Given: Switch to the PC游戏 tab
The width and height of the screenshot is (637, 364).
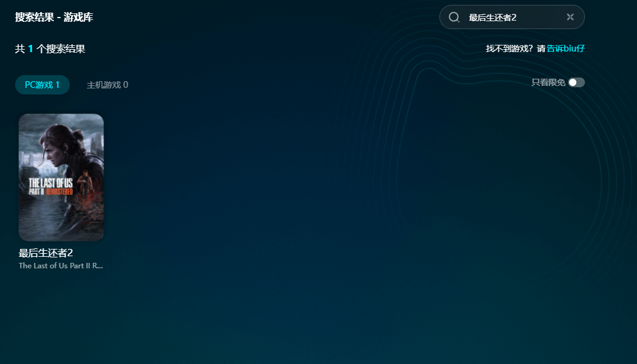Looking at the screenshot, I should (x=42, y=85).
